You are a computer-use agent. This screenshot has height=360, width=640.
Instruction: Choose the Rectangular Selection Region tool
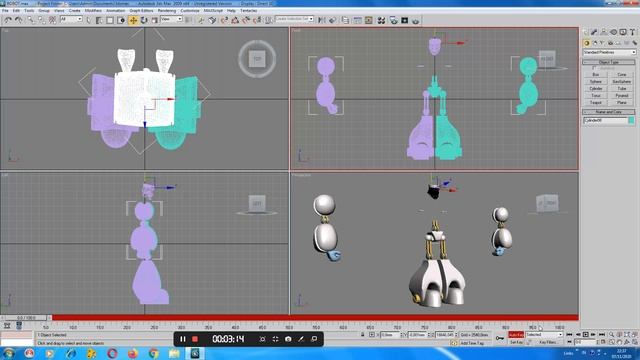pyautogui.click(x=110, y=20)
